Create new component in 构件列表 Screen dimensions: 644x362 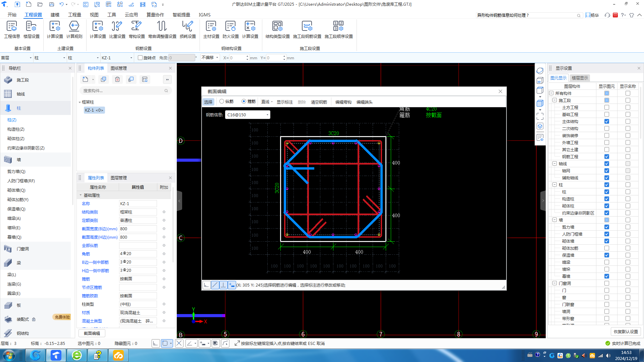coord(86,79)
